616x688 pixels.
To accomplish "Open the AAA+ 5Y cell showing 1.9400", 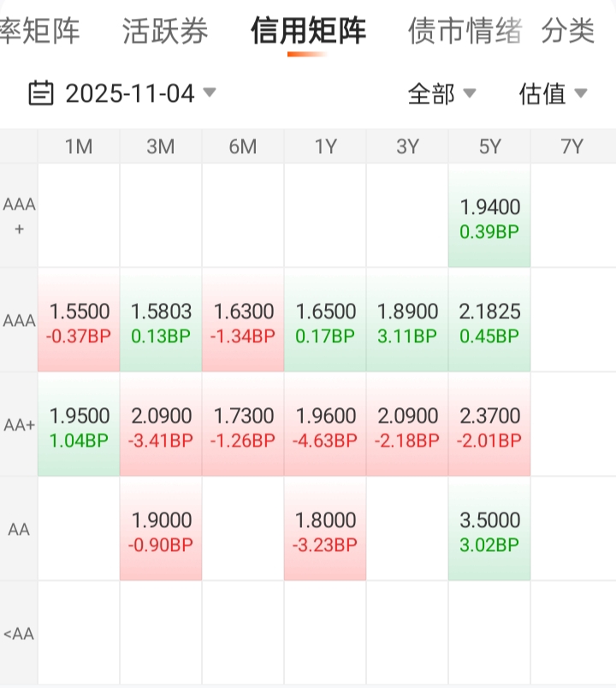I will point(489,217).
